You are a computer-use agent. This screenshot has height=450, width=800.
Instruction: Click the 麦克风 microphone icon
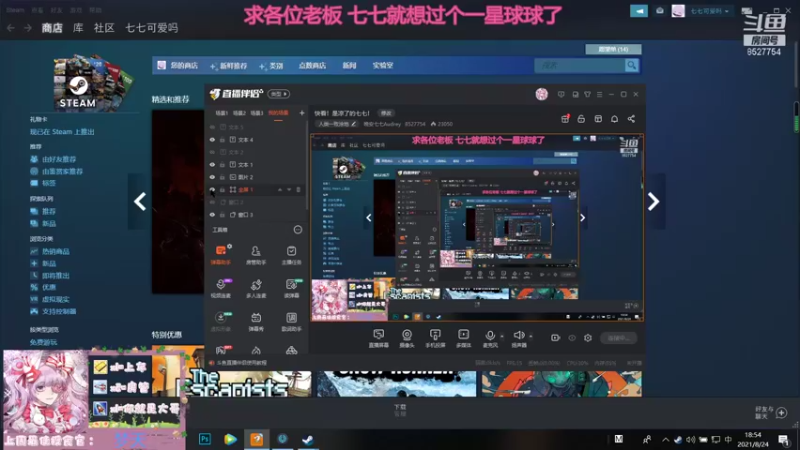(490, 335)
